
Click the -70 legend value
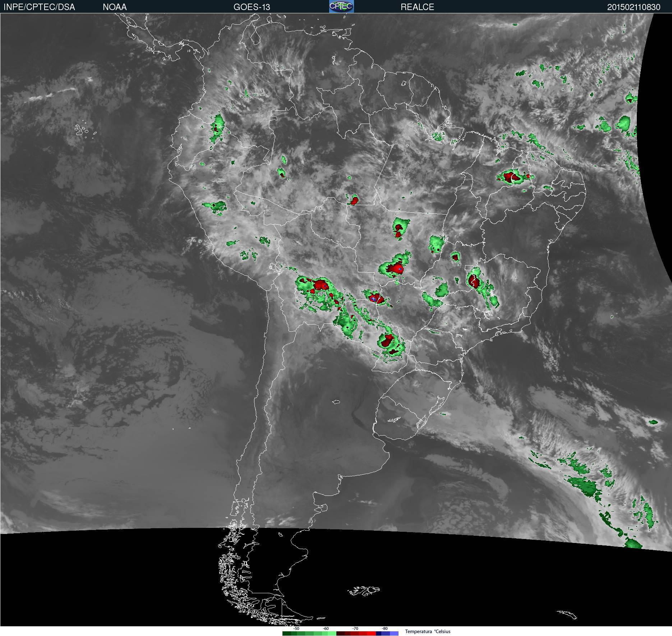tap(355, 628)
